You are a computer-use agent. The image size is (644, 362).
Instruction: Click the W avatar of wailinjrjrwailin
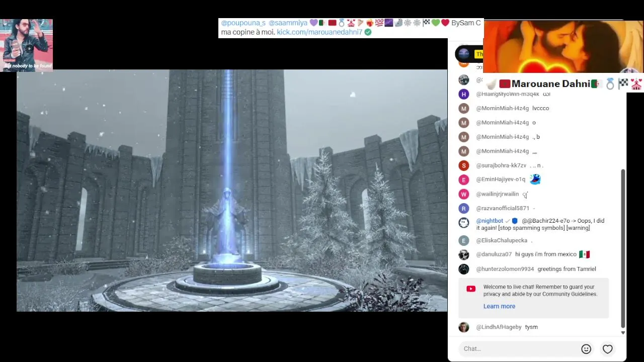click(464, 194)
